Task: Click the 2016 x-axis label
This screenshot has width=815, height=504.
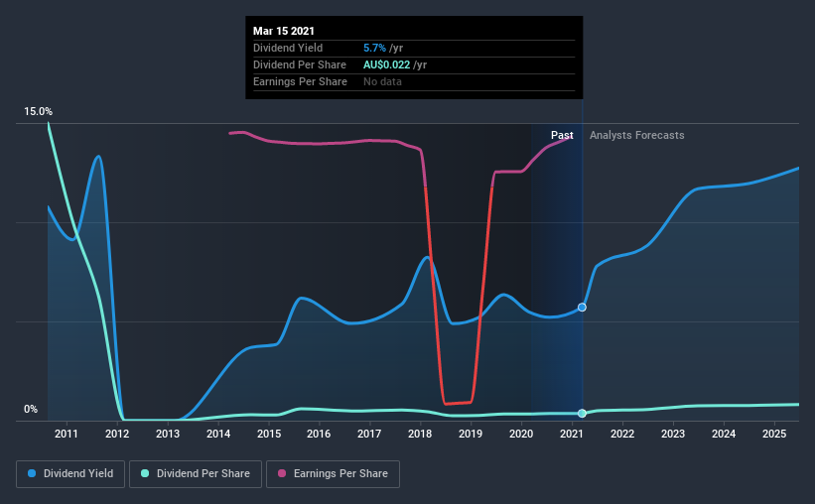Action: 319,434
